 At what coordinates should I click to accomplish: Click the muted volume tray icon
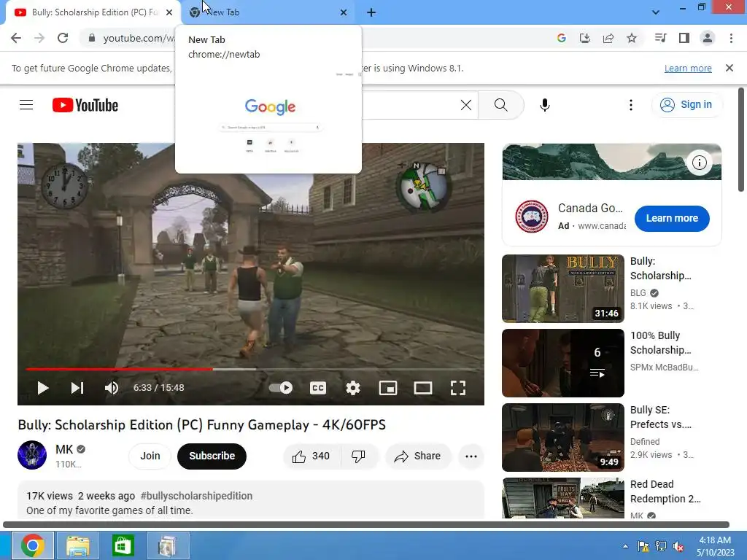pos(678,546)
